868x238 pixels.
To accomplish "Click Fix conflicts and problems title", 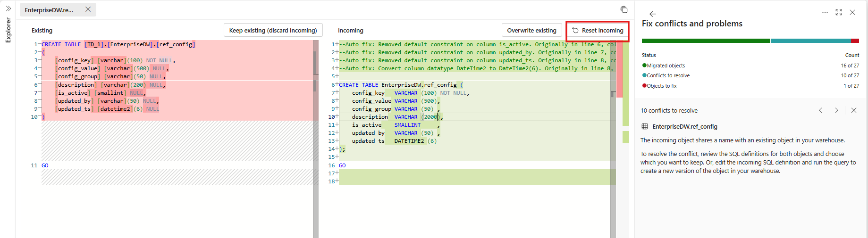I will point(692,24).
